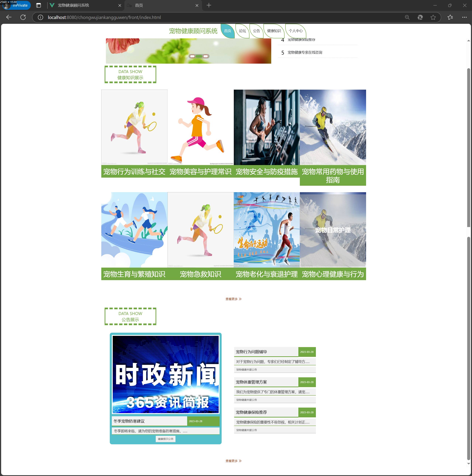
Task: Click the browser back arrow
Action: (9, 17)
